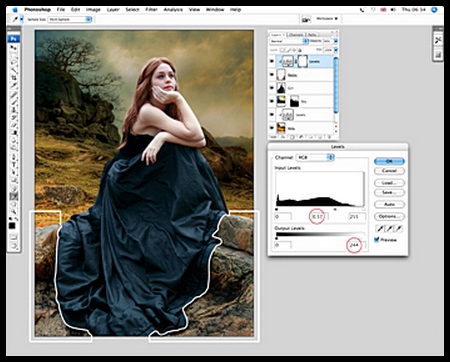Open the Workspace dropdown
This screenshot has height=362, width=450.
click(327, 19)
